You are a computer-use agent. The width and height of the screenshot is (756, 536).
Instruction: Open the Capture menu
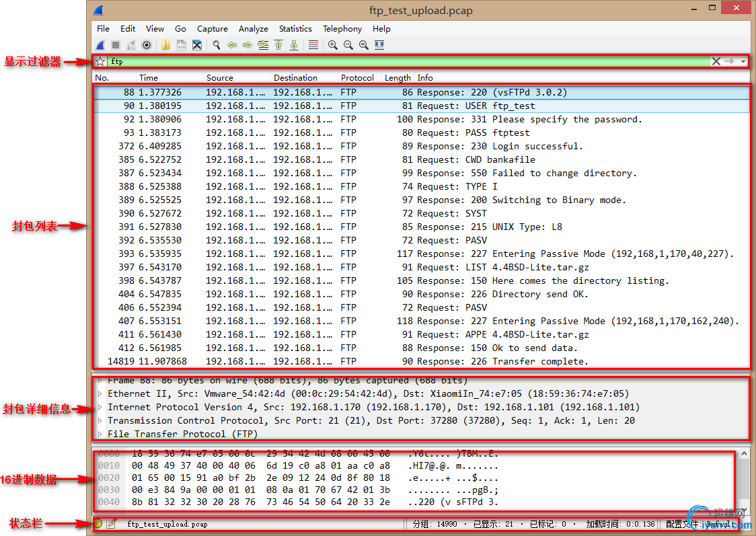212,29
